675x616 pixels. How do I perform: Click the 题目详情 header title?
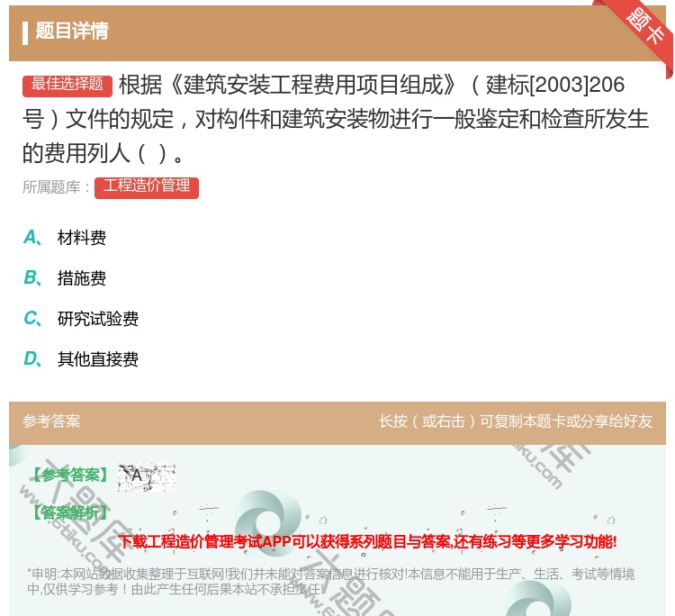point(71,31)
